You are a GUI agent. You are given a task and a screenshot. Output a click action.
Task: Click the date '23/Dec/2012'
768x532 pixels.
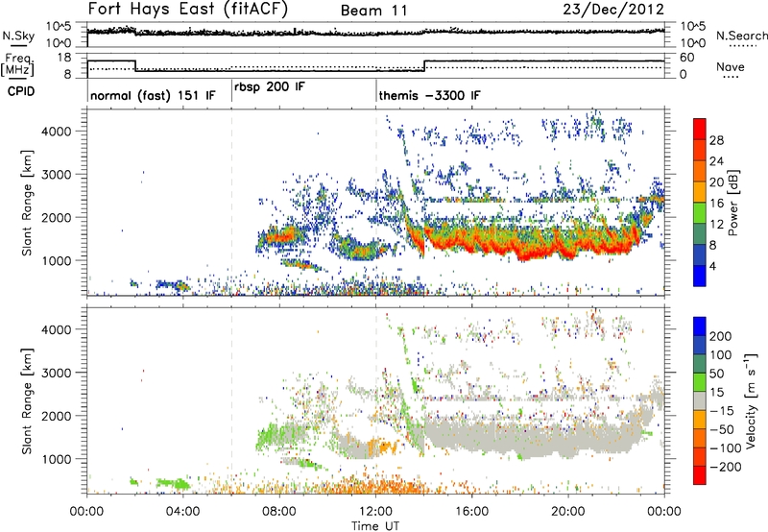[613, 10]
